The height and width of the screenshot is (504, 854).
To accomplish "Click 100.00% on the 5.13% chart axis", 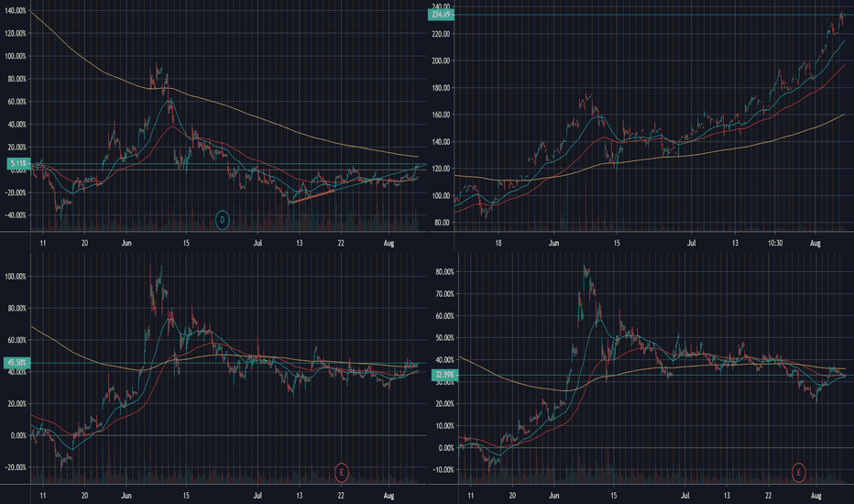I will click(x=15, y=56).
